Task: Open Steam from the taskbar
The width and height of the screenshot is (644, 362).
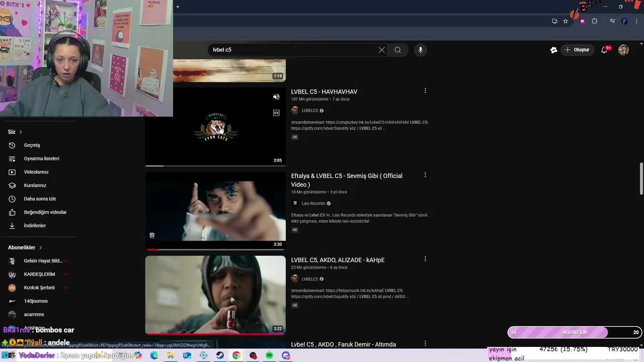Action: click(x=220, y=355)
